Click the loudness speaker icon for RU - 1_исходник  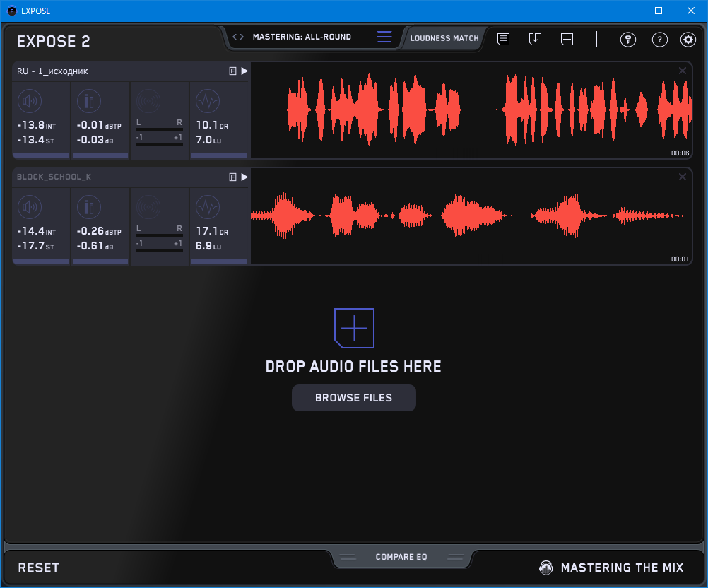pyautogui.click(x=30, y=101)
